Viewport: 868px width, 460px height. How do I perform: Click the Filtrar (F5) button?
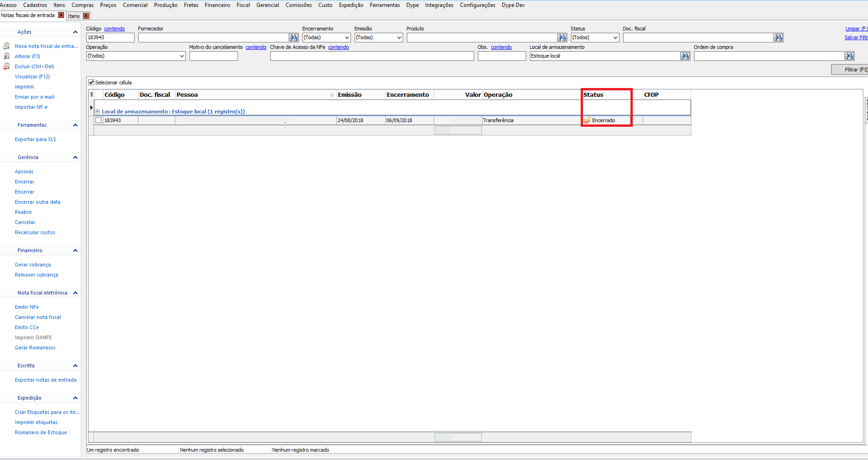(850, 70)
